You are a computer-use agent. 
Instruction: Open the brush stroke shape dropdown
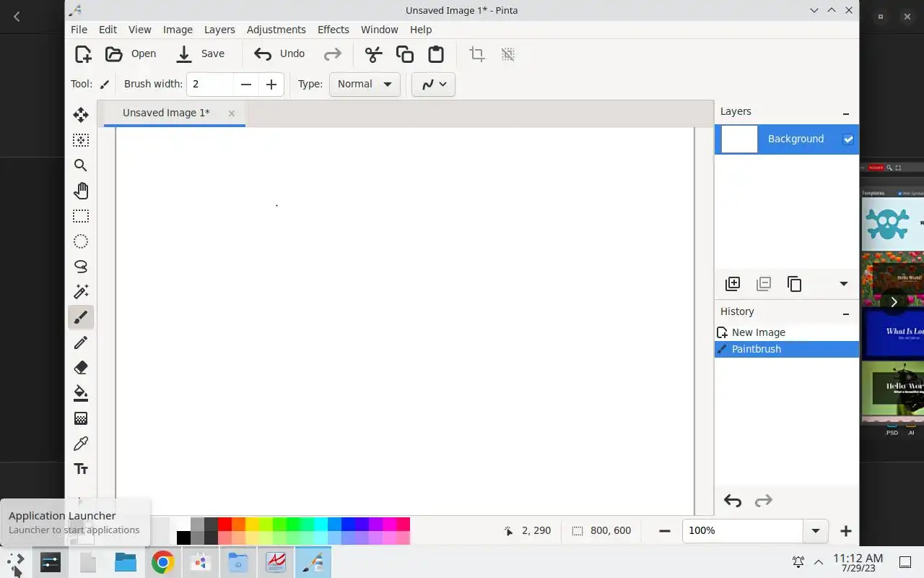coord(433,84)
